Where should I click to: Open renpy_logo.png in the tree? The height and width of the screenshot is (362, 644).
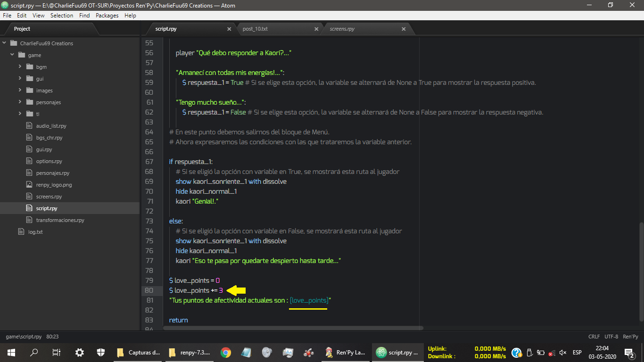54,185
